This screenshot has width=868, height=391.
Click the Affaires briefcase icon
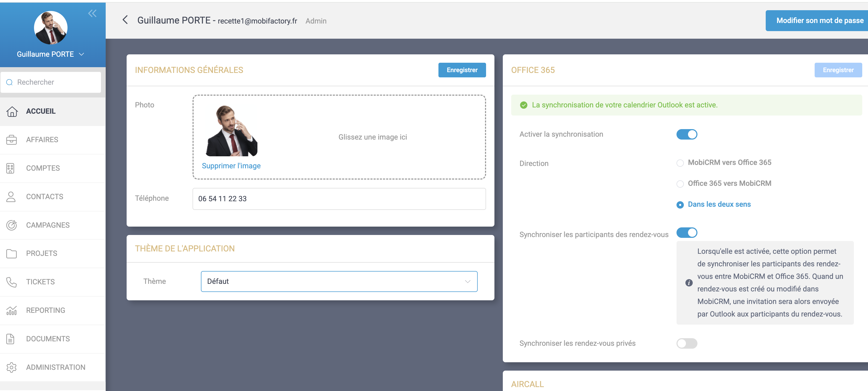11,140
